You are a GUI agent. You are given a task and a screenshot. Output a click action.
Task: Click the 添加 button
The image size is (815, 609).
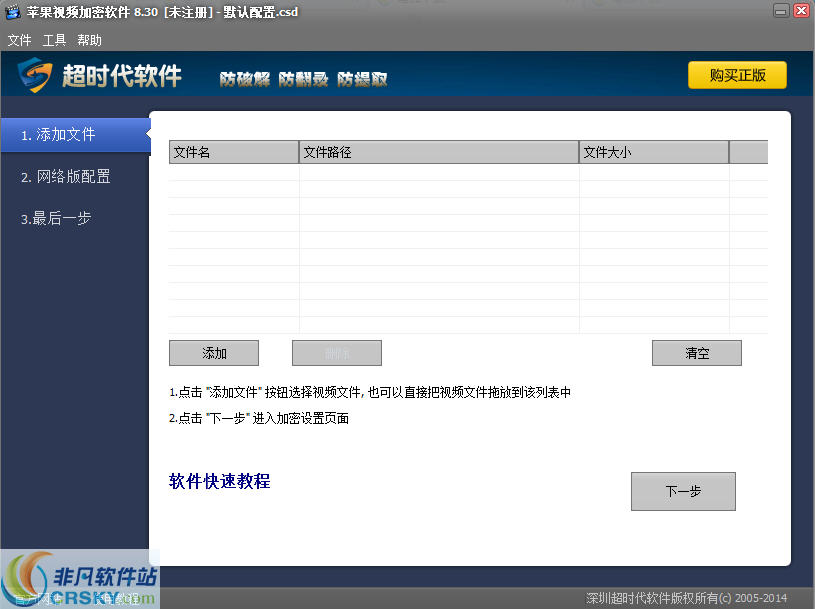coord(214,353)
